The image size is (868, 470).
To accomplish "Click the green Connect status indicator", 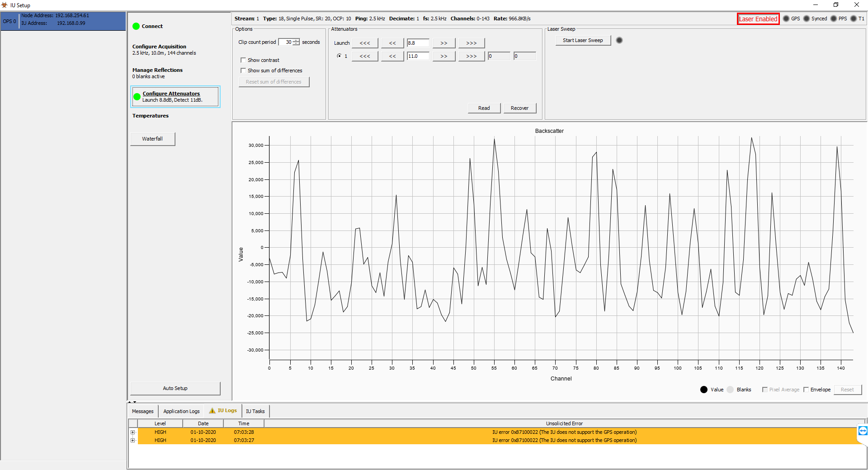I will (x=136, y=26).
